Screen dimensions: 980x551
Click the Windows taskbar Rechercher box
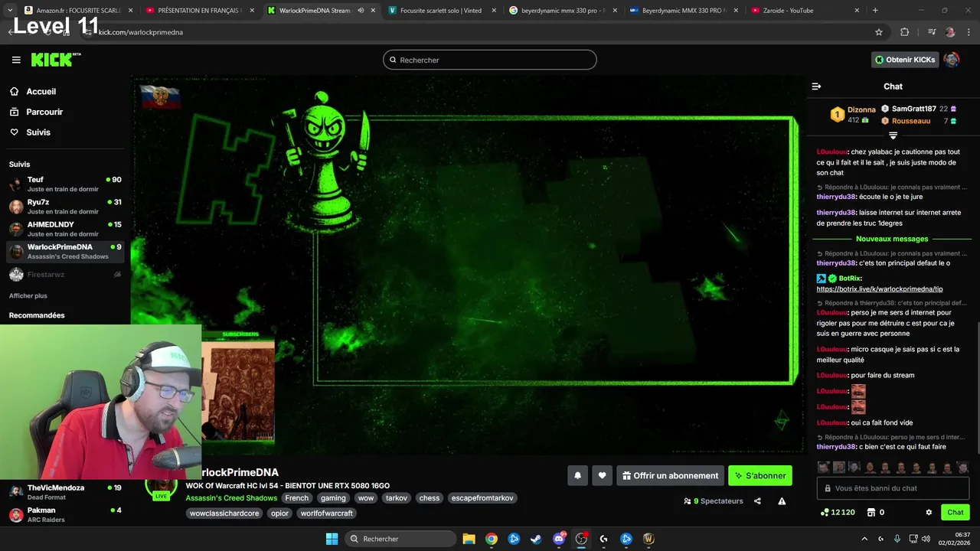399,539
